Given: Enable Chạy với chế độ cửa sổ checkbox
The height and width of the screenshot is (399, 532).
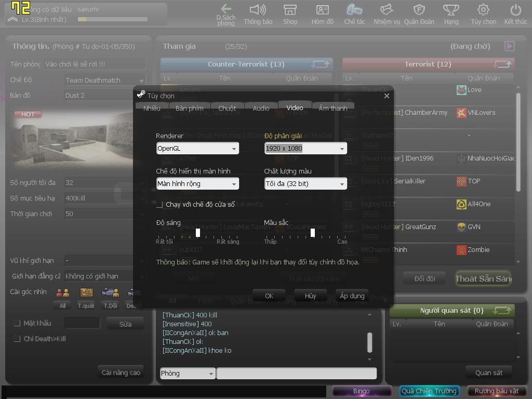Looking at the screenshot, I should point(159,205).
